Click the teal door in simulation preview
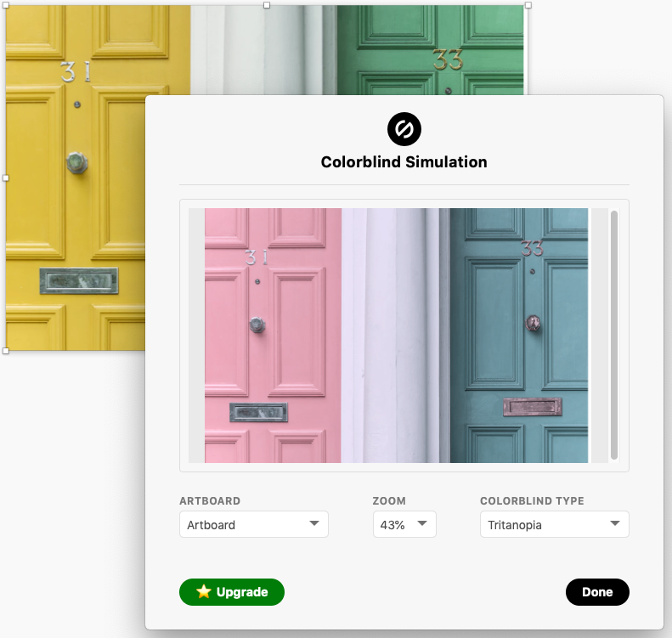This screenshot has height=638, width=672. pyautogui.click(x=519, y=335)
